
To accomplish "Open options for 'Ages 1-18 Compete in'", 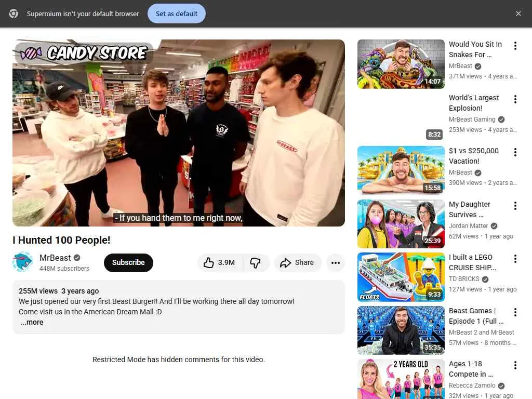I will [515, 365].
